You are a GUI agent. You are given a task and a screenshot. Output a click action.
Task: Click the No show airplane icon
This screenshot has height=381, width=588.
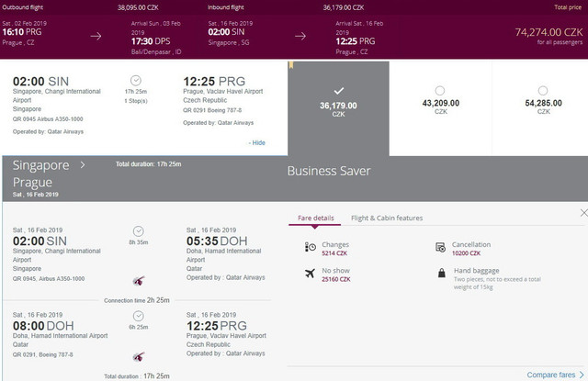310,273
